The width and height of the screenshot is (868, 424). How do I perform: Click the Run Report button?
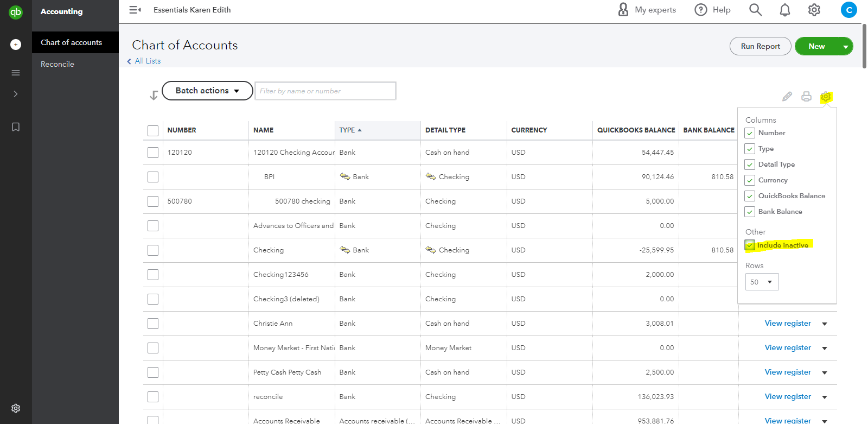760,47
